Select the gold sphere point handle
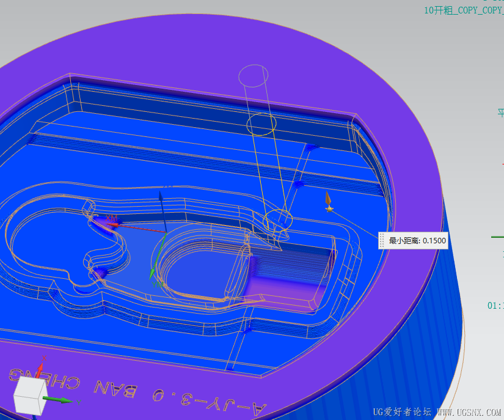 (x=329, y=209)
